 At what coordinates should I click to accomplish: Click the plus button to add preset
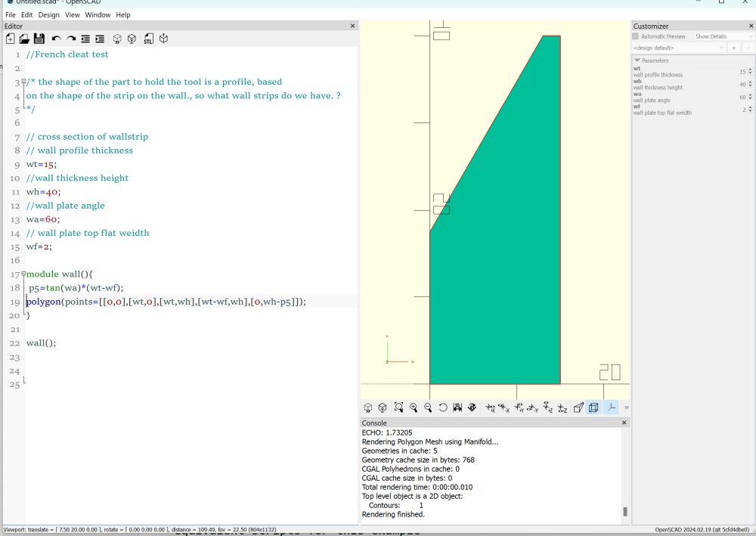(x=733, y=48)
